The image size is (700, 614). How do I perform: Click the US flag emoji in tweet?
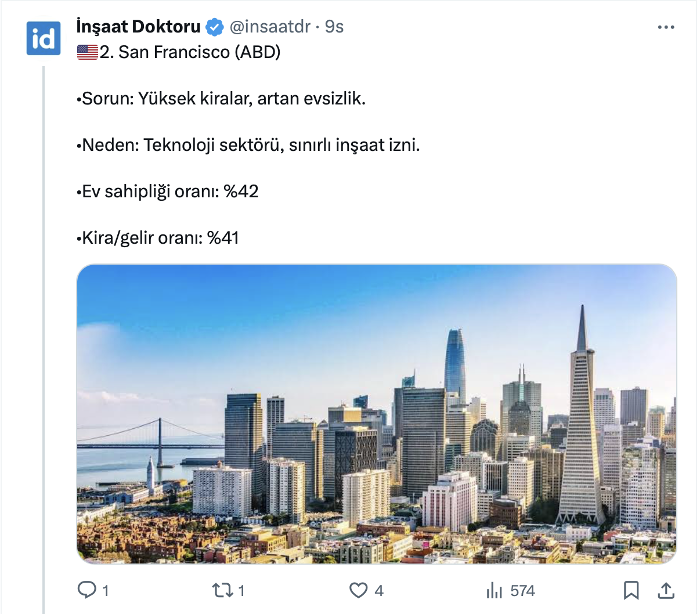pyautogui.click(x=87, y=52)
